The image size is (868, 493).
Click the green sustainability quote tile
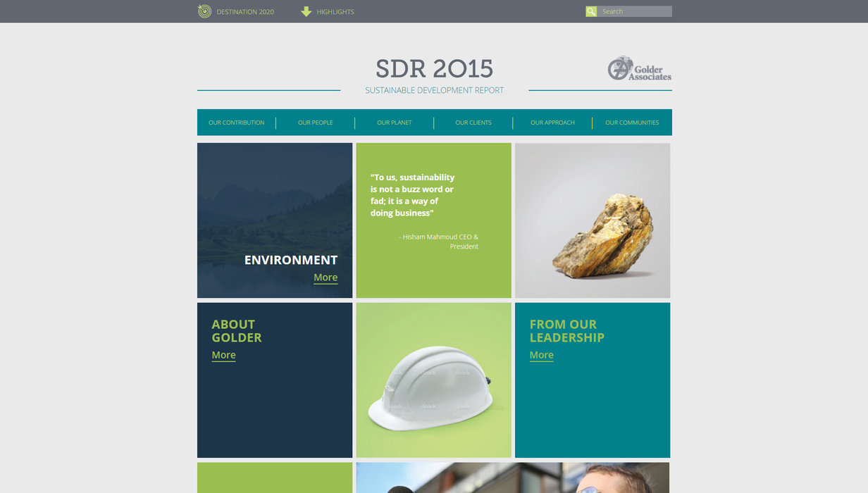433,220
